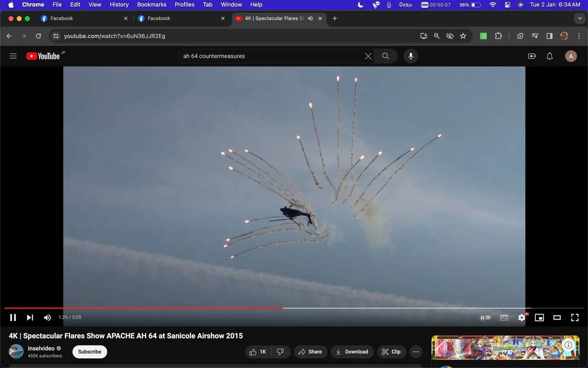Subscribe to the inselvideo channel
Screen dimensions: 588x368
click(x=90, y=352)
